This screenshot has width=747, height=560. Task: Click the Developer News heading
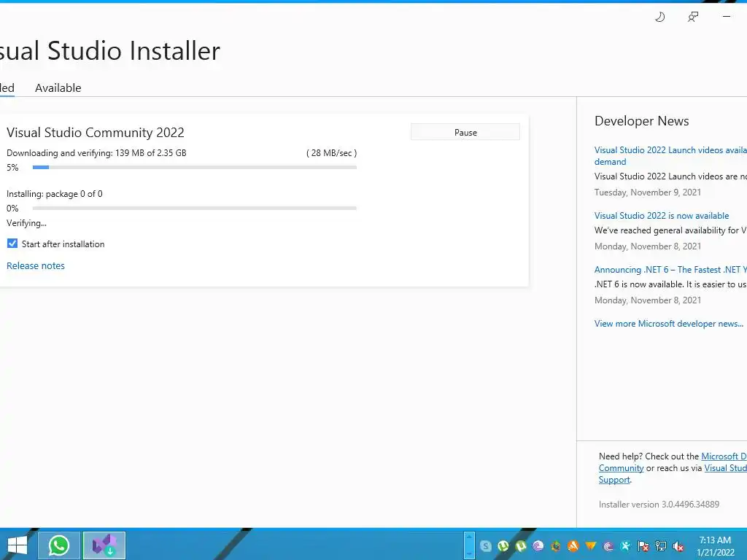coord(642,121)
